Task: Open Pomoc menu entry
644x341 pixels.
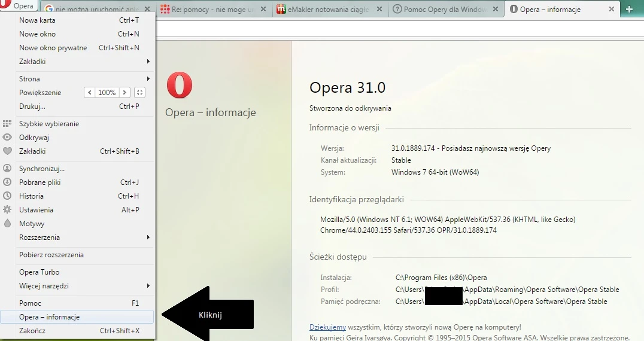Action: 78,303
